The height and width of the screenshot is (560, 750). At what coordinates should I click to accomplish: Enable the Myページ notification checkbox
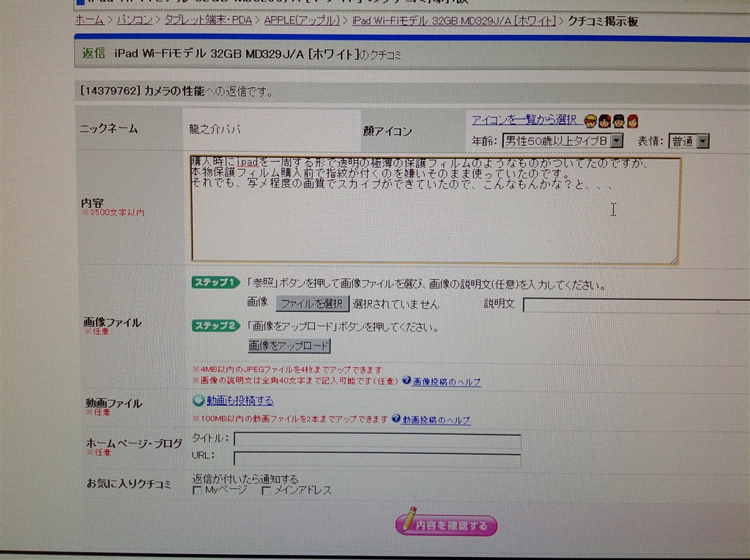(x=196, y=490)
